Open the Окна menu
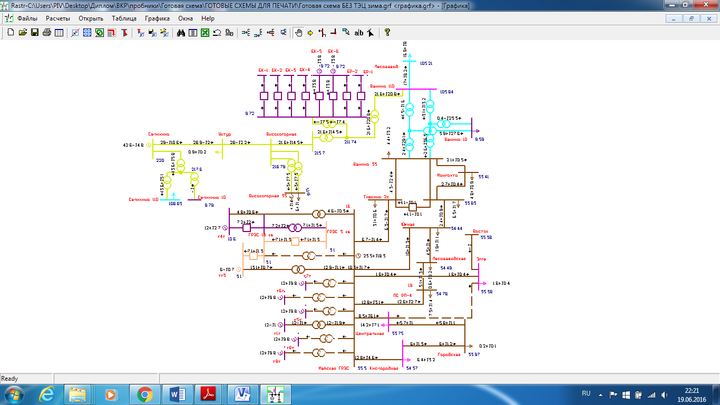 coord(186,18)
